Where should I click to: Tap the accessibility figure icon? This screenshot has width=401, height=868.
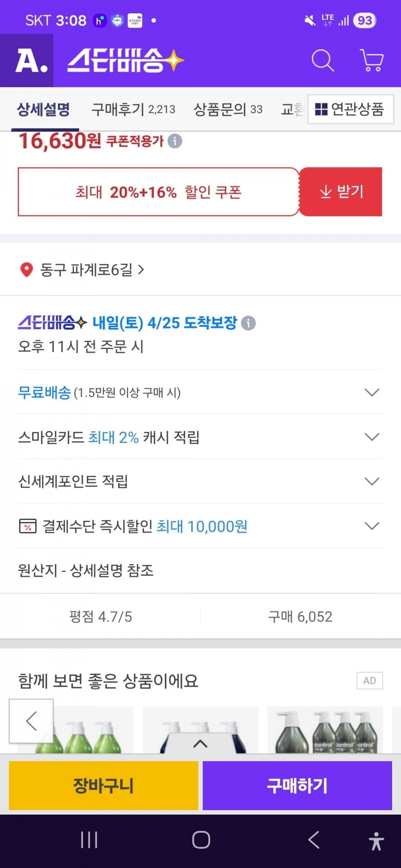pos(376,840)
